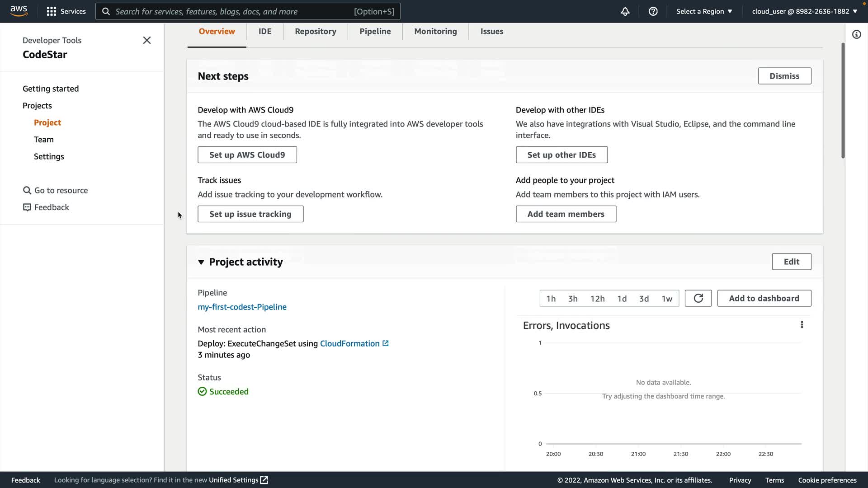Click the CloudFormation external link icon
Image resolution: width=868 pixels, height=488 pixels.
[x=386, y=343]
